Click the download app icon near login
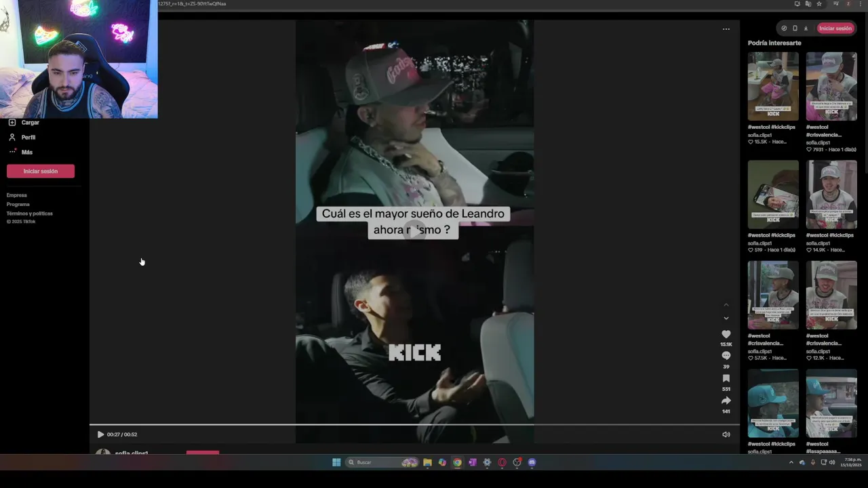The height and width of the screenshot is (488, 868). click(x=806, y=28)
